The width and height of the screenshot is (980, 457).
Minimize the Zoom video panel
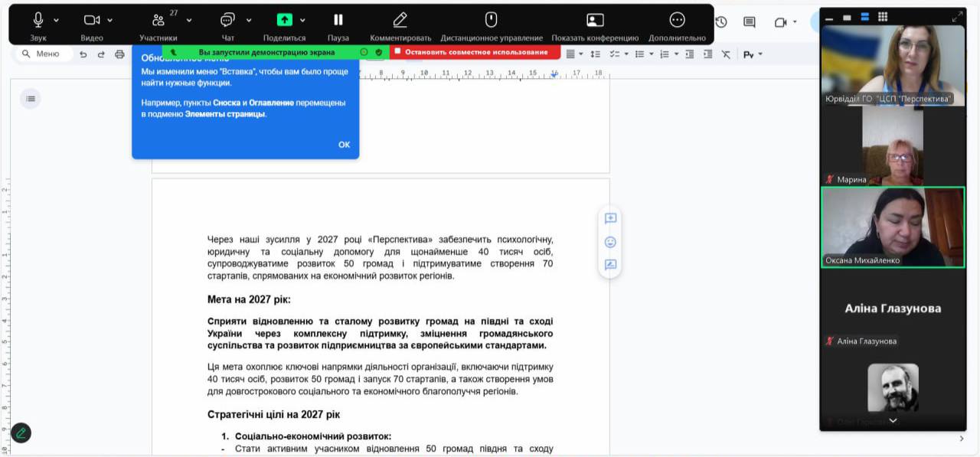pos(829,18)
